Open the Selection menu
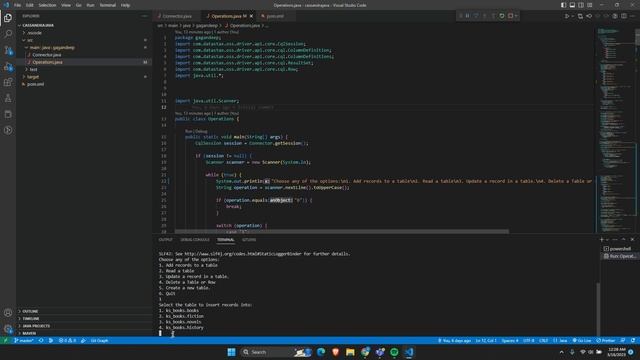This screenshot has height=360, width=640. (x=47, y=5)
